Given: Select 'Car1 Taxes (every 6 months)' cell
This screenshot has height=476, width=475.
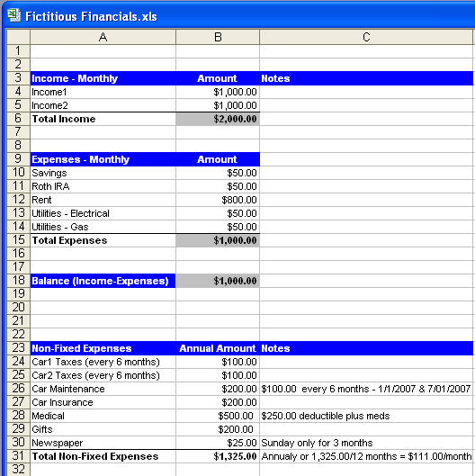Looking at the screenshot, I should point(103,362).
